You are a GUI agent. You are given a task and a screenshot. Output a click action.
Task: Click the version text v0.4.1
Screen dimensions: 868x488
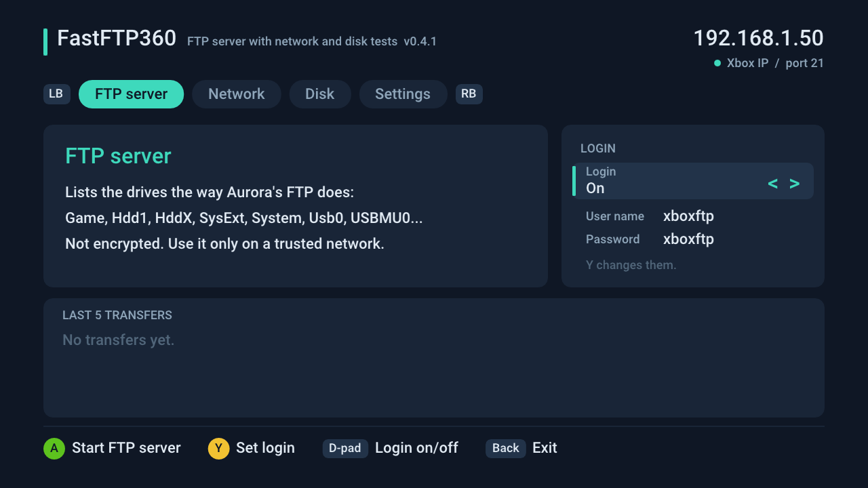pos(420,41)
